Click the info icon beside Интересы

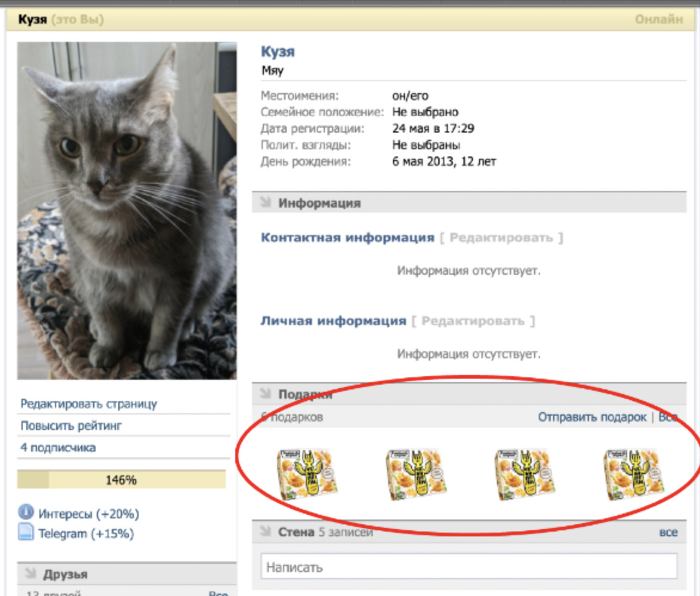point(26,512)
